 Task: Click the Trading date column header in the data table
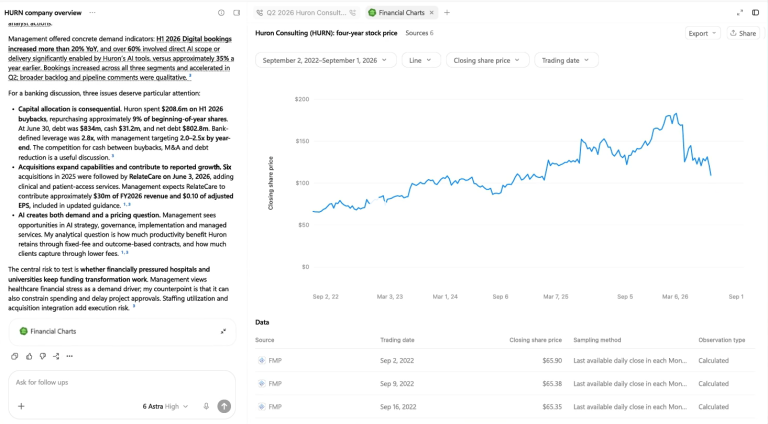pos(397,340)
